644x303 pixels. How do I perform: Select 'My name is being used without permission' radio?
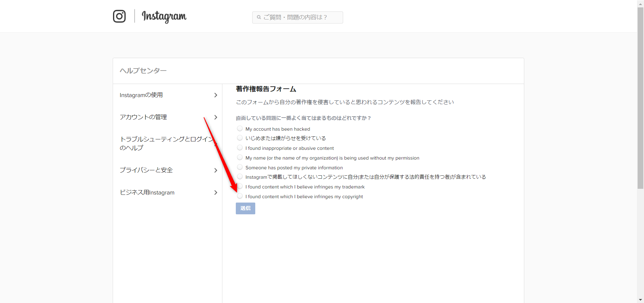point(240,157)
